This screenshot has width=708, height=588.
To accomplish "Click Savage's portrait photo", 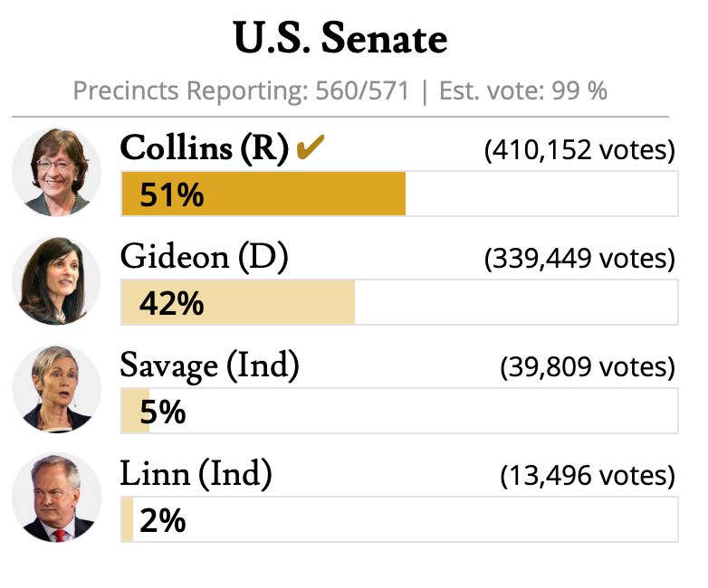I will point(56,389).
